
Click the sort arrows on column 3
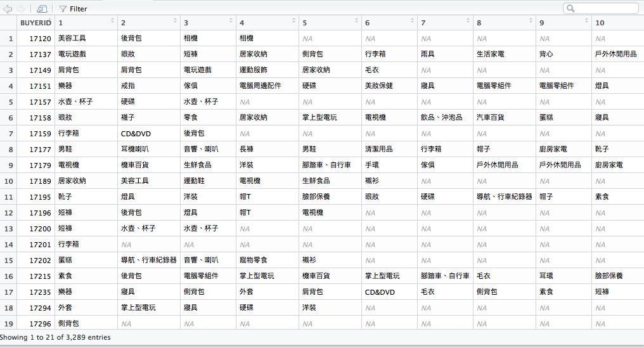231,20
